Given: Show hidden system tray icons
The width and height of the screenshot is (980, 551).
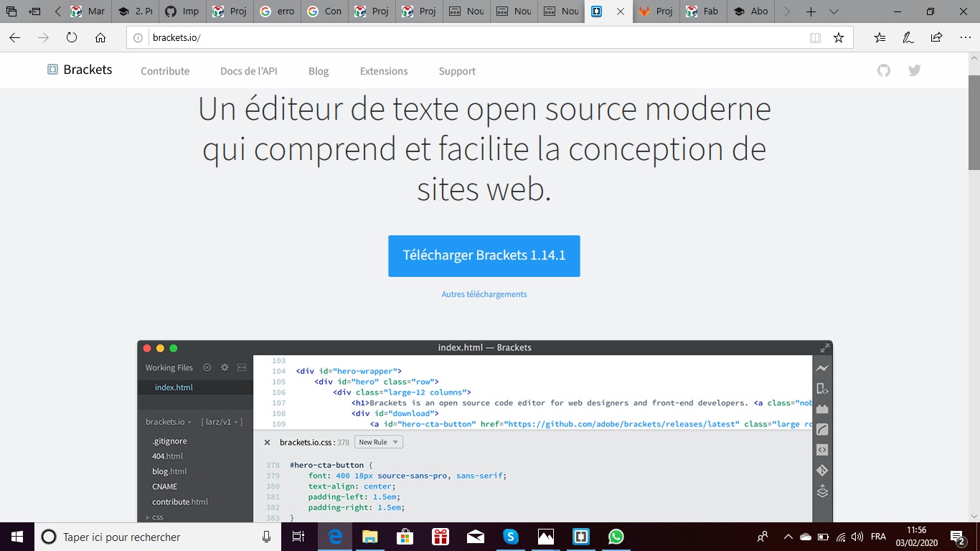Looking at the screenshot, I should (x=788, y=537).
